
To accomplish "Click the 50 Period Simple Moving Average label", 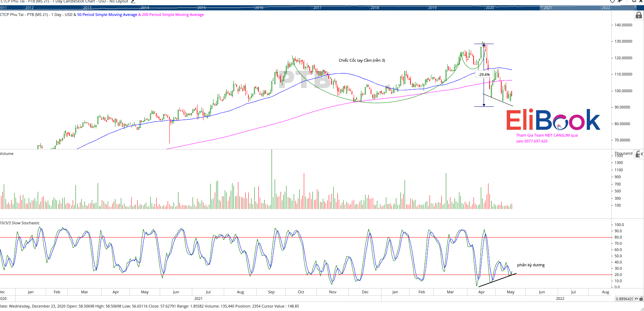I will coord(107,15).
